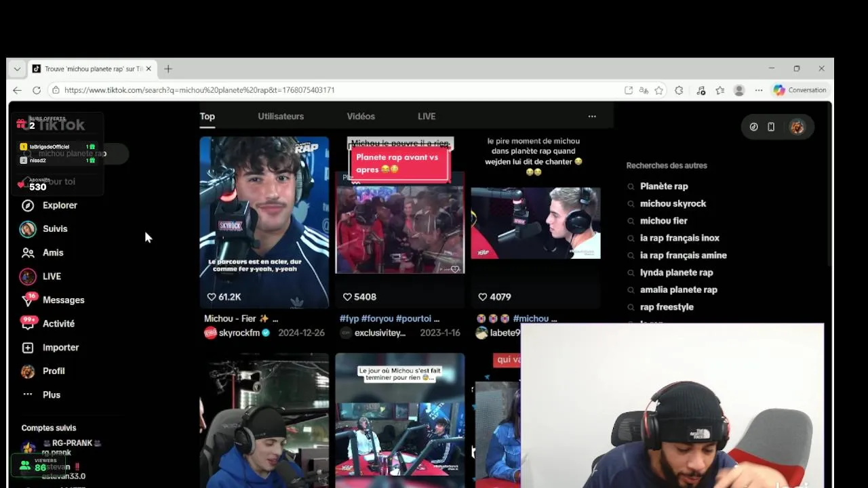
Task: Search suggestion Planète rap
Action: click(664, 186)
